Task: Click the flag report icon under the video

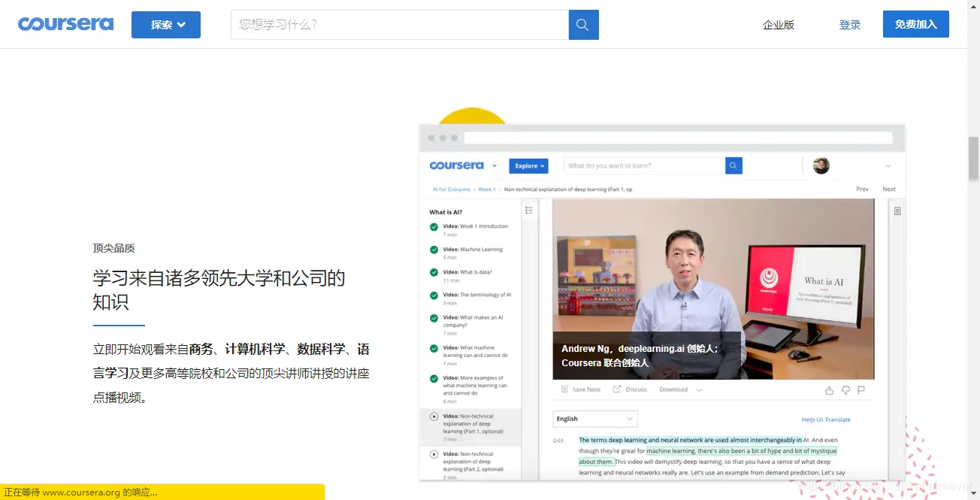Action: pyautogui.click(x=861, y=389)
